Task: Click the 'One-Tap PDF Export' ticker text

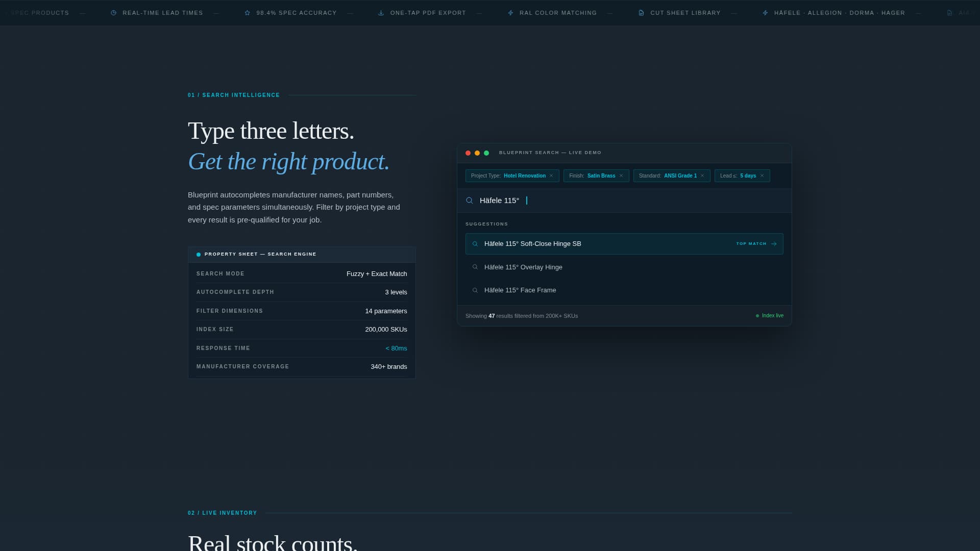Action: coord(428,13)
